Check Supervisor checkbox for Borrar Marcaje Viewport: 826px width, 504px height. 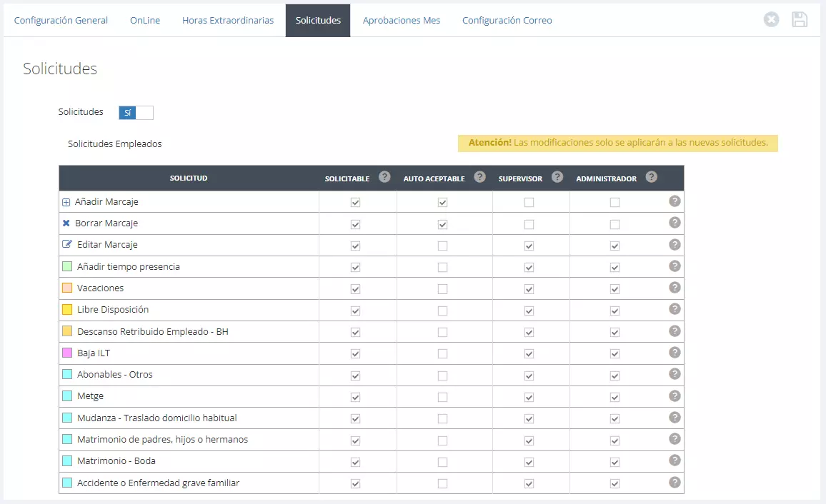click(529, 225)
